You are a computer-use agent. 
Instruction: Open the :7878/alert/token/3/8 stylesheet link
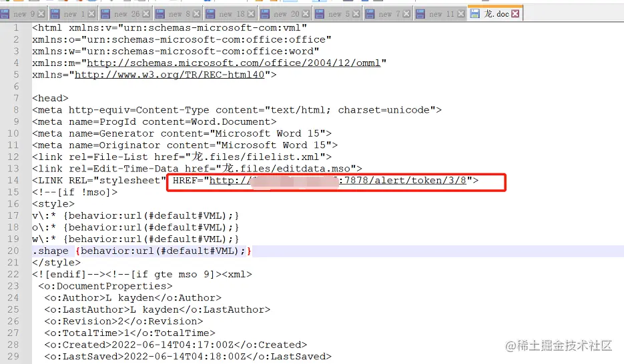tap(338, 181)
